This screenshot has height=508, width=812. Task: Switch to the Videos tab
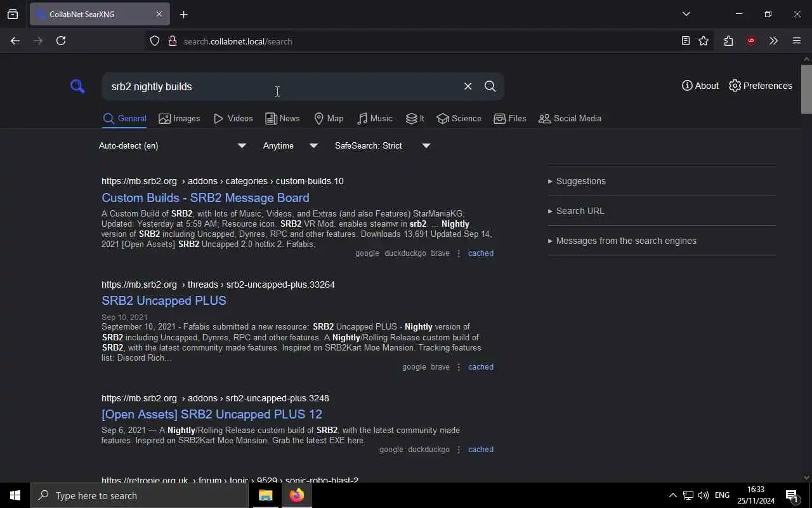coord(233,119)
